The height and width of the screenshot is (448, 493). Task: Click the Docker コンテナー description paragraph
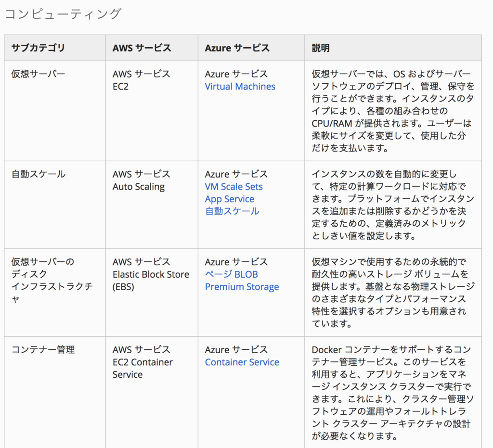coord(392,393)
